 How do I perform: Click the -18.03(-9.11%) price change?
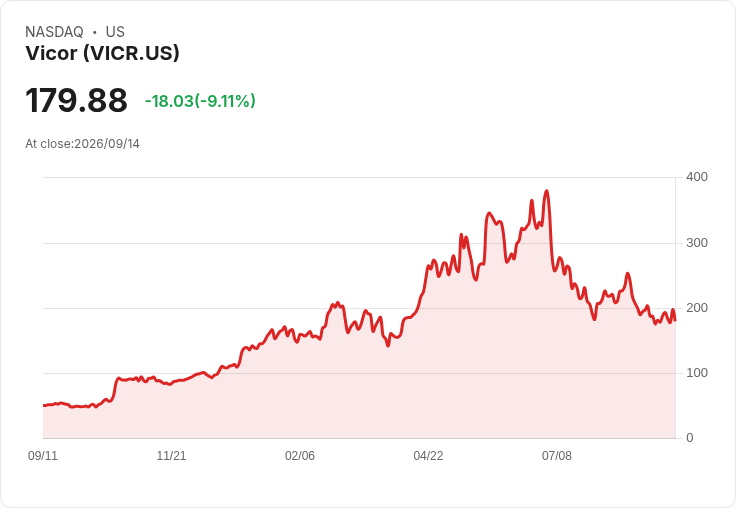tap(200, 101)
